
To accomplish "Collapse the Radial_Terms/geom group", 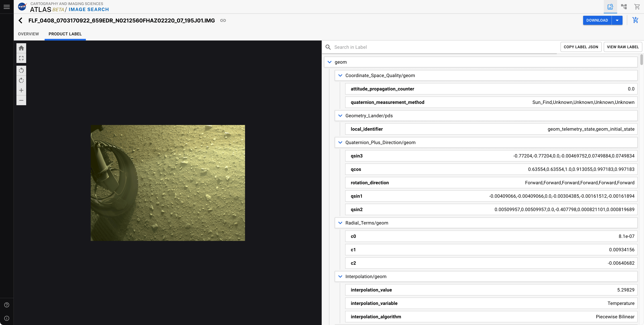I will tap(340, 223).
